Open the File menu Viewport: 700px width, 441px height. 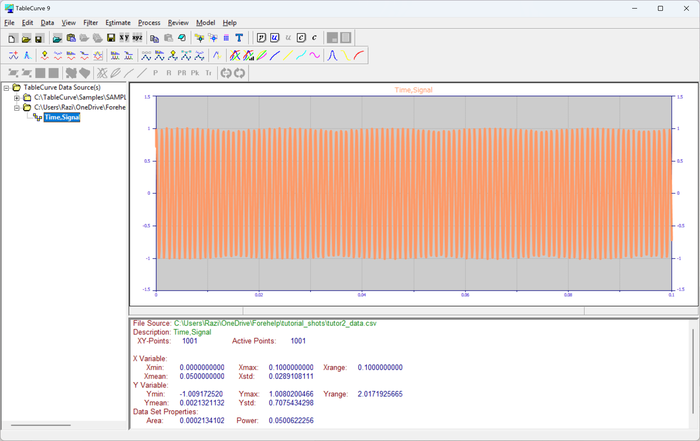coord(9,23)
